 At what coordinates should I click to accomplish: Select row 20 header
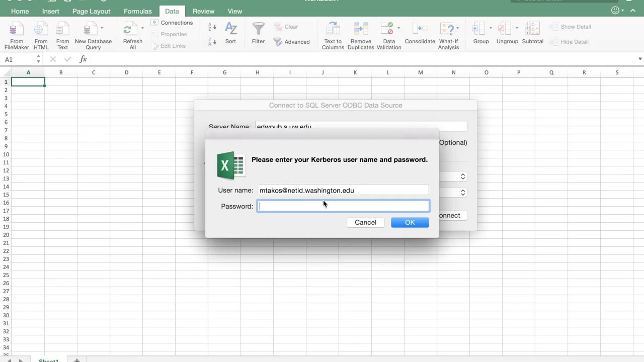pos(6,235)
